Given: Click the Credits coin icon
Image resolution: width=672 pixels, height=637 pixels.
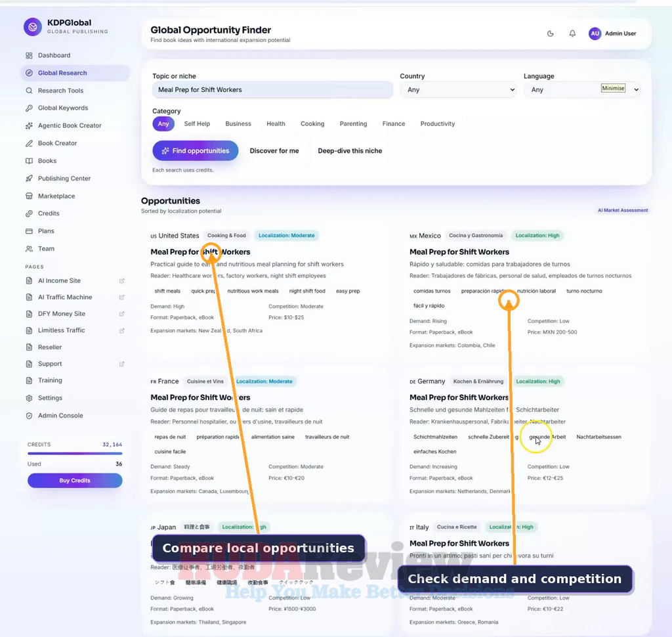Looking at the screenshot, I should click(29, 213).
